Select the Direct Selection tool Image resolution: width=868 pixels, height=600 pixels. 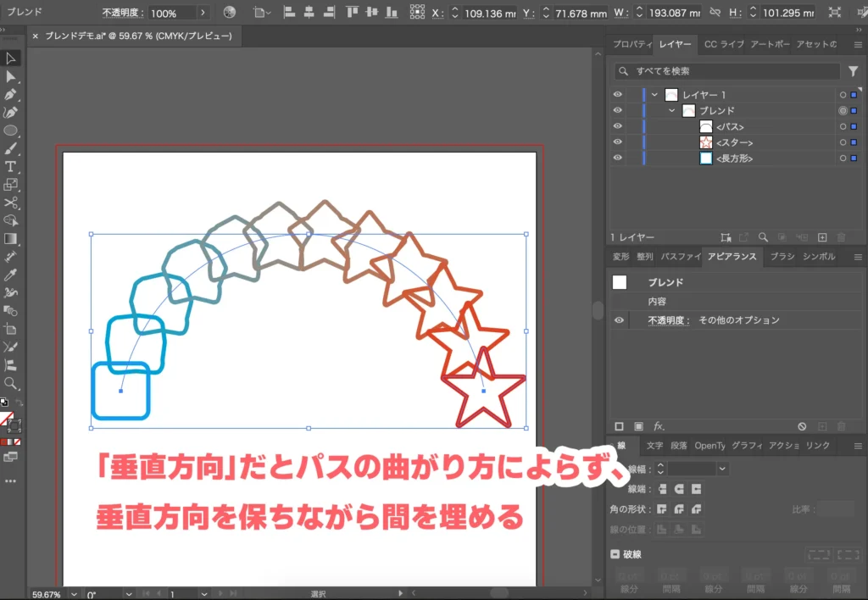pos(10,76)
